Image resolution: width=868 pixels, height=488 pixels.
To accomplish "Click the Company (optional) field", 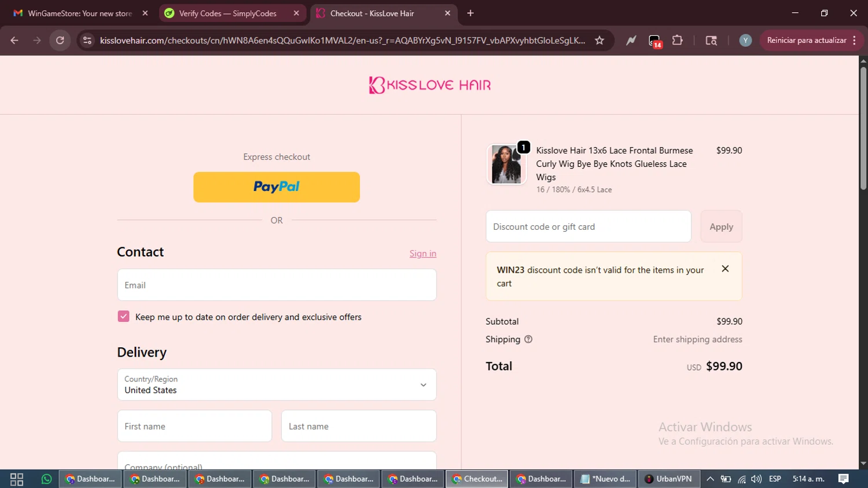I will [x=277, y=461].
